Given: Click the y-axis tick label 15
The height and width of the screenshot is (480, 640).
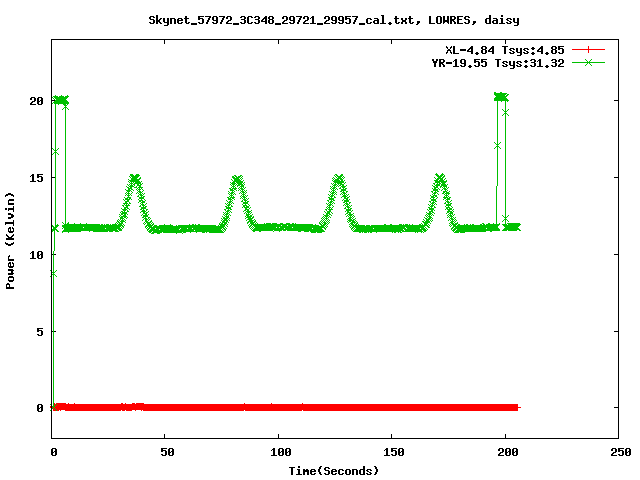Looking at the screenshot, I should [36, 178].
